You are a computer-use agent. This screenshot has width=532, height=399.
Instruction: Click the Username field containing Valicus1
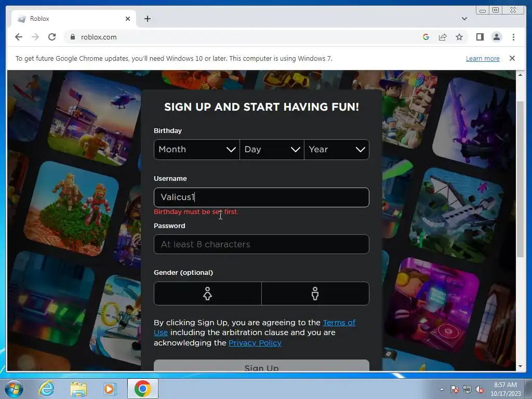tap(261, 197)
